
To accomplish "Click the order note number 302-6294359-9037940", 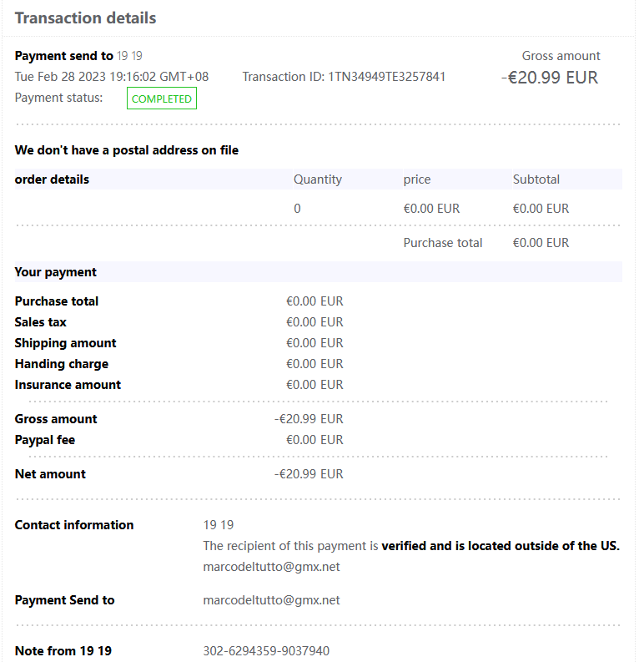I will click(x=266, y=651).
